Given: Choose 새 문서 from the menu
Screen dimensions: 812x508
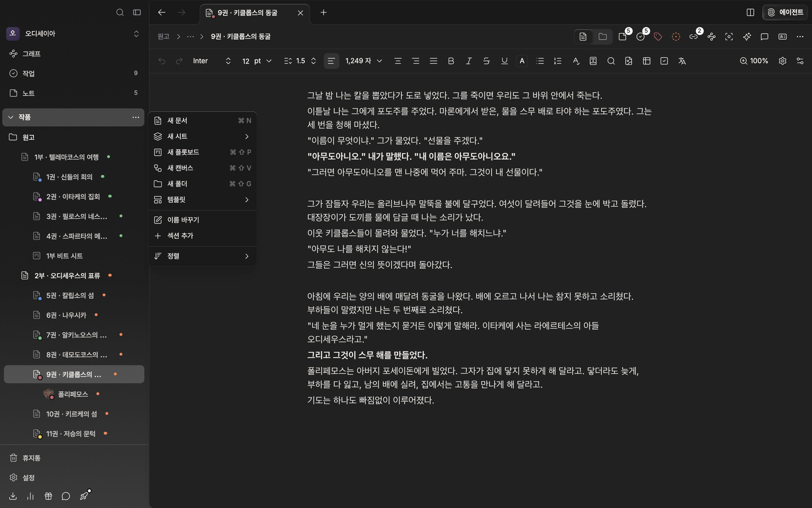Looking at the screenshot, I should pos(202,121).
